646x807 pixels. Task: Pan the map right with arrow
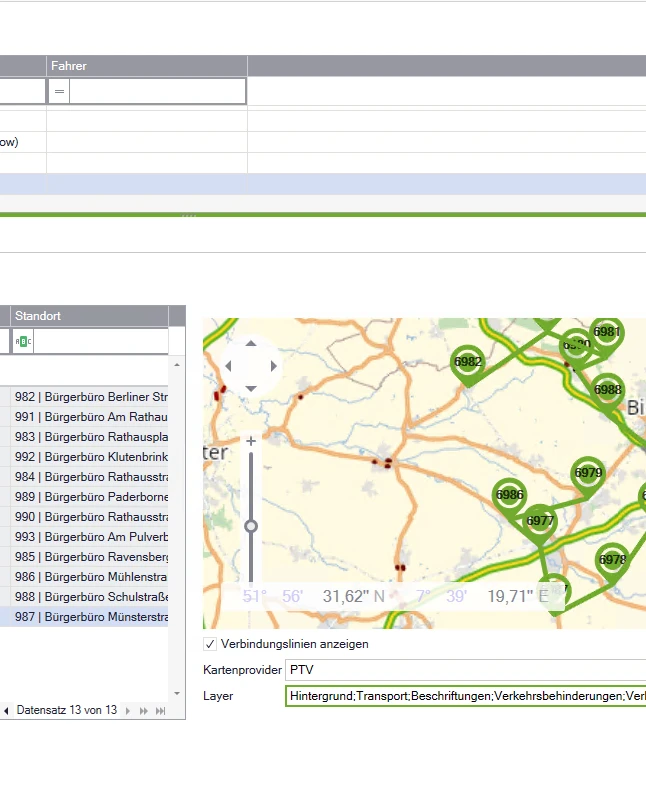click(273, 366)
